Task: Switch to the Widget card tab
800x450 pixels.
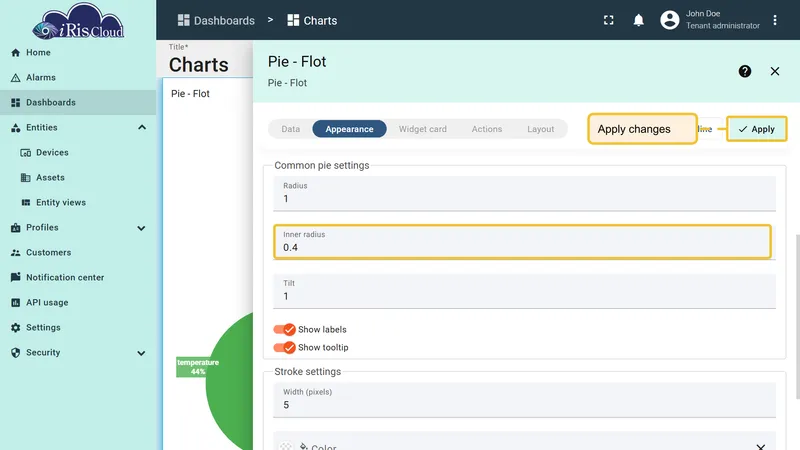Action: pyautogui.click(x=422, y=129)
